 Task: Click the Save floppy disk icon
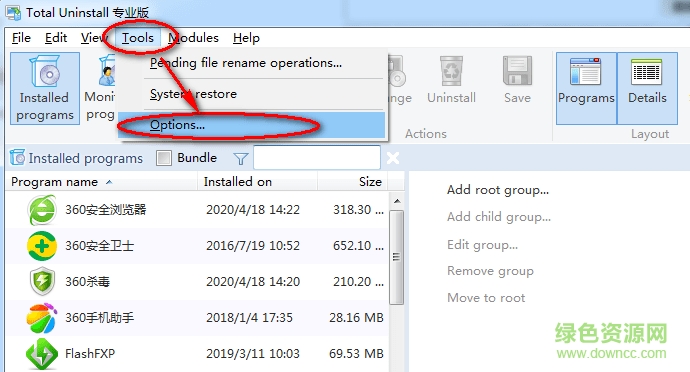coord(518,70)
